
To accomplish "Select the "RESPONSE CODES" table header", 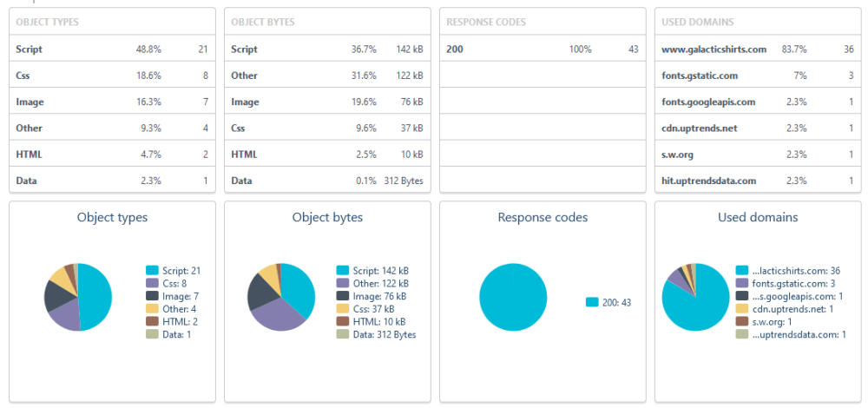I will 486,23.
